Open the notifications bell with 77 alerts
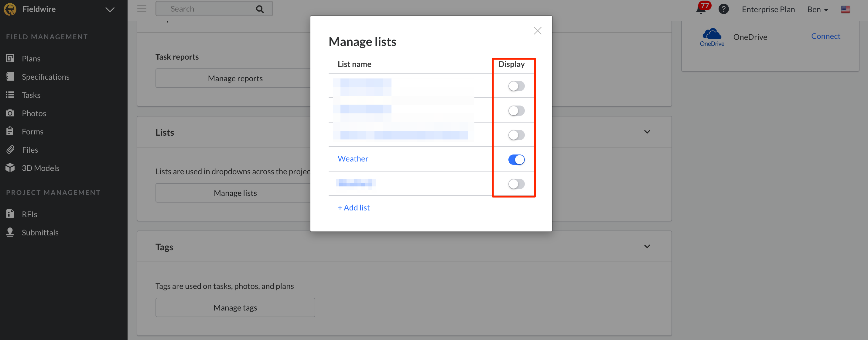868x340 pixels. point(701,9)
